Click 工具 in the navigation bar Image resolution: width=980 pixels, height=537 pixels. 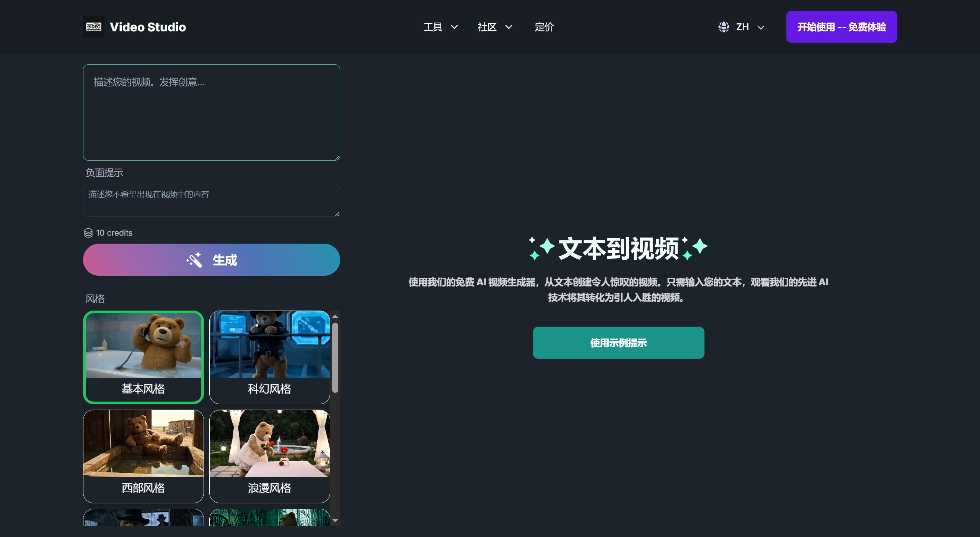[x=433, y=27]
